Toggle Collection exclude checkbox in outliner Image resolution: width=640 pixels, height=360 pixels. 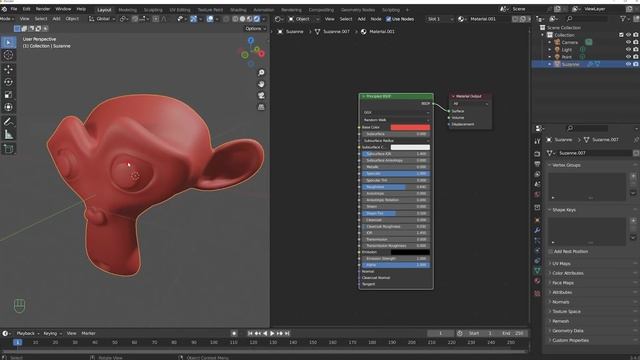click(x=622, y=35)
